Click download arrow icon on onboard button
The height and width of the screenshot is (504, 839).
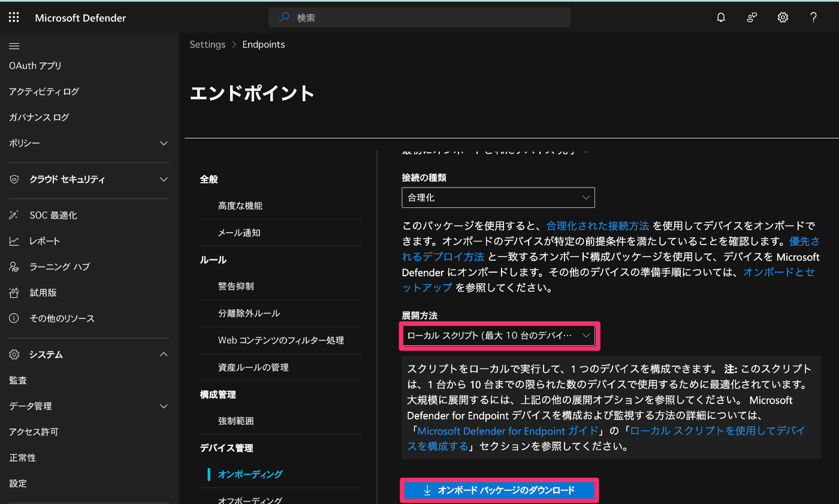click(x=427, y=490)
